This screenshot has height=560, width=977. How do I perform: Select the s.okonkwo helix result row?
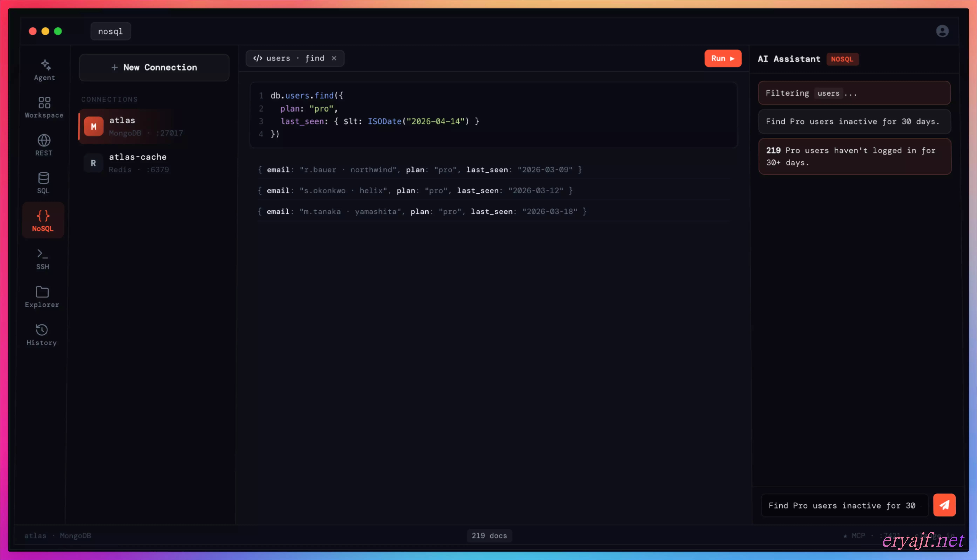coord(494,190)
